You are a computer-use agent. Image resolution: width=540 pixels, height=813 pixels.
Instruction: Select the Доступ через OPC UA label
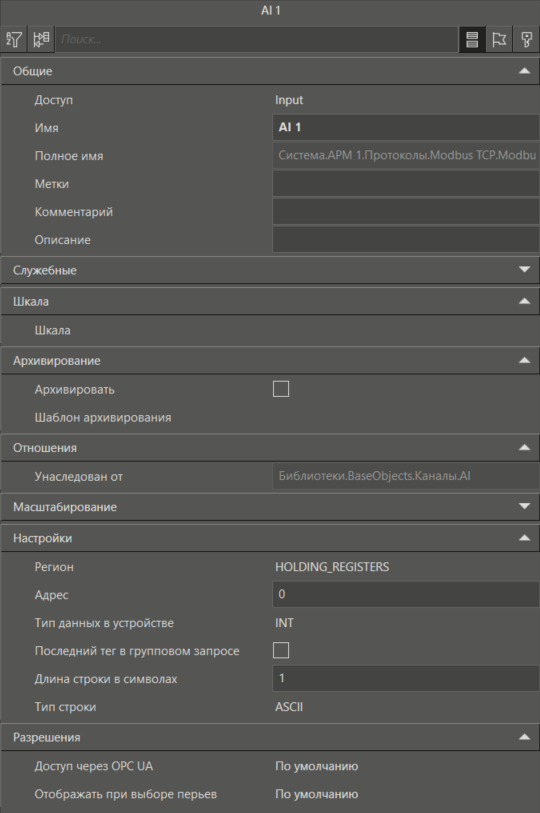pos(94,766)
